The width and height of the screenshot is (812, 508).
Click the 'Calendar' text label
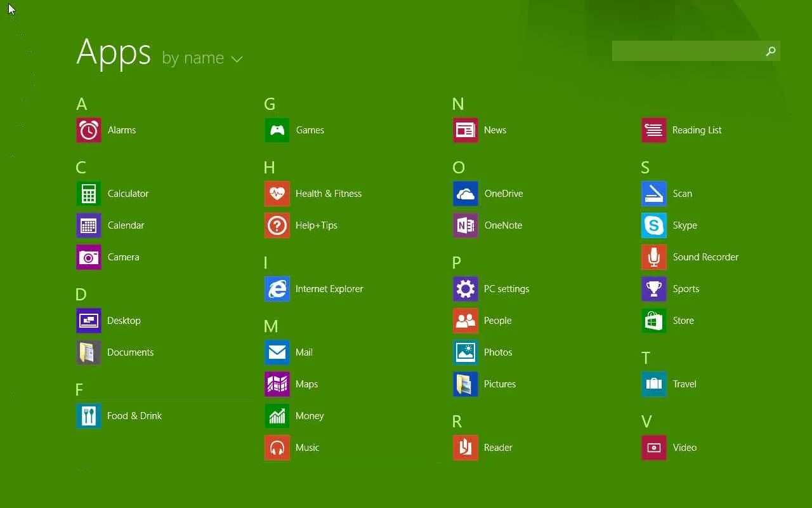coord(126,225)
